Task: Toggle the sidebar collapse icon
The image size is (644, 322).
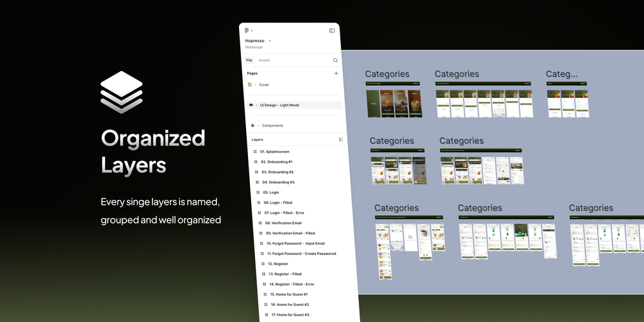Action: [332, 30]
